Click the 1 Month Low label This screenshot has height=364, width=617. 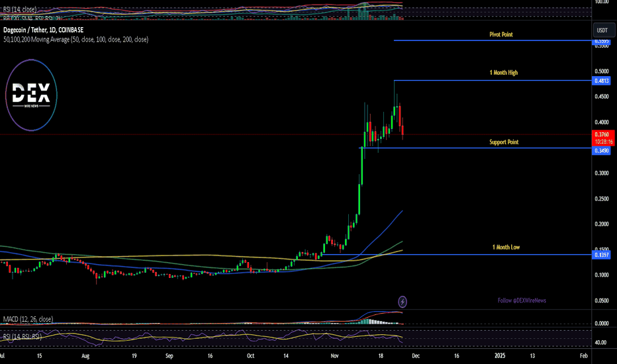click(506, 247)
